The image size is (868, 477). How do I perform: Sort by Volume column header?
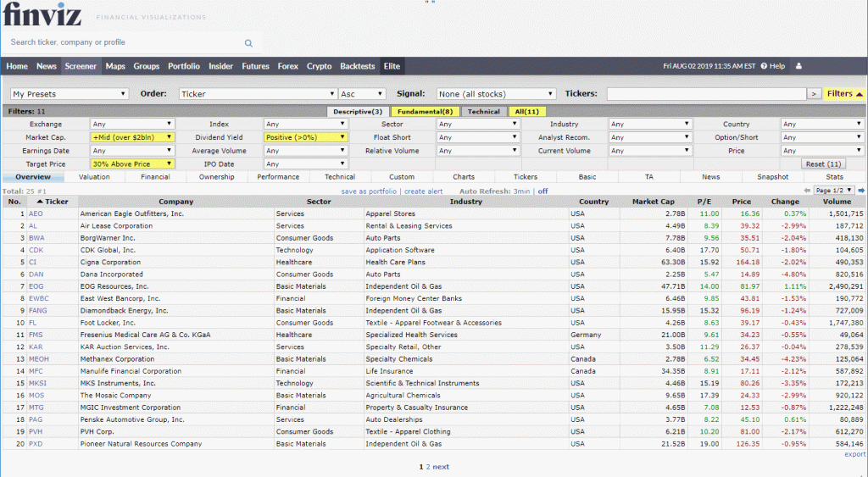click(837, 202)
